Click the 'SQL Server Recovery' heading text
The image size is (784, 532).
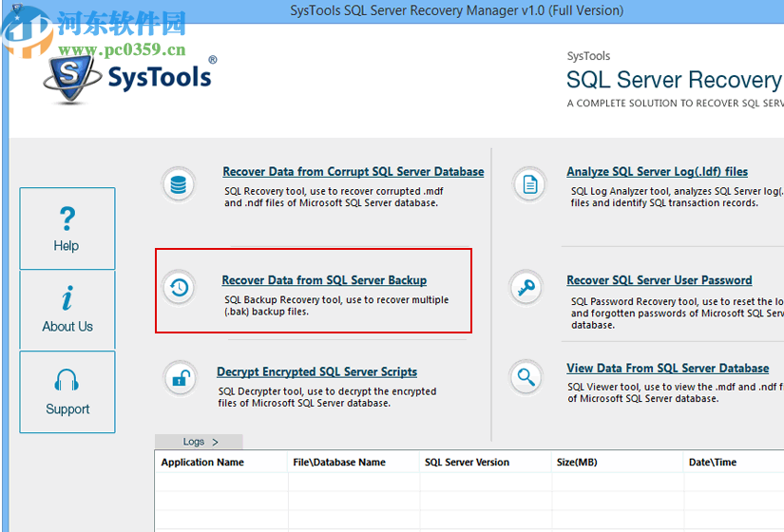[674, 80]
